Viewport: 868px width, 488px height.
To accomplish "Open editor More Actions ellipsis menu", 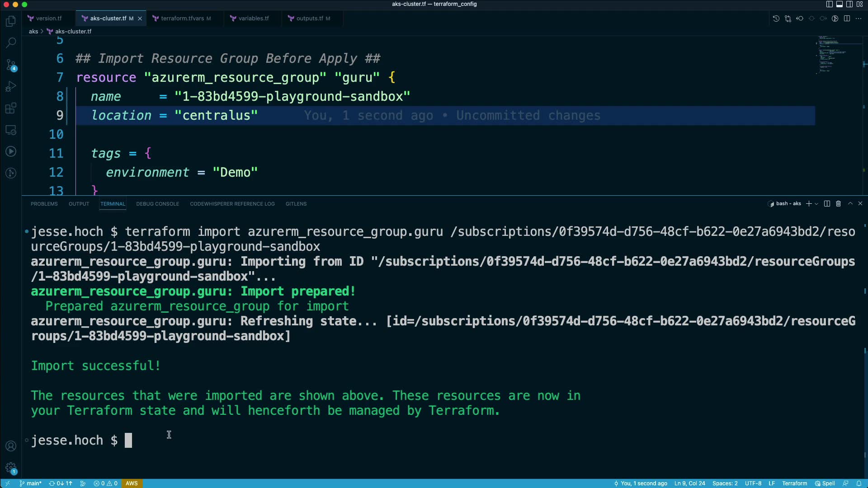I will click(859, 19).
